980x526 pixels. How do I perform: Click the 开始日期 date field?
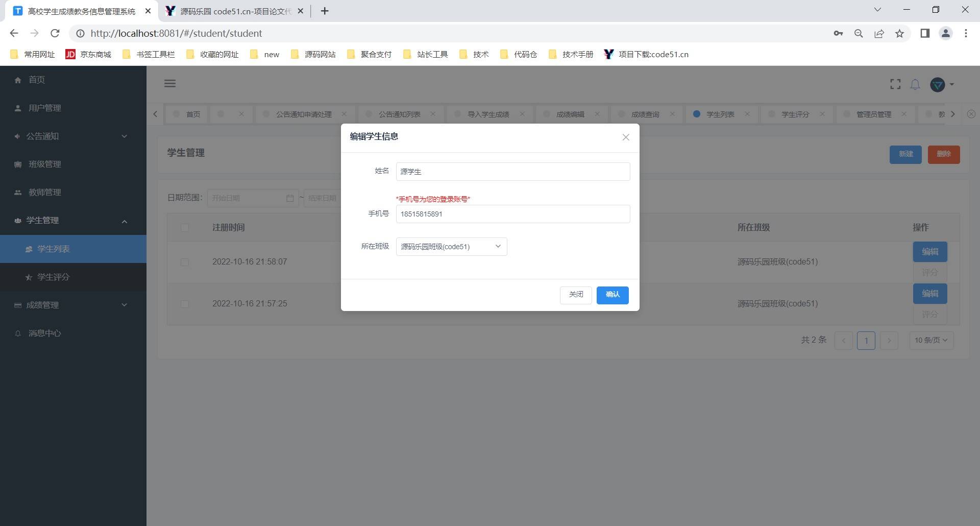point(253,198)
